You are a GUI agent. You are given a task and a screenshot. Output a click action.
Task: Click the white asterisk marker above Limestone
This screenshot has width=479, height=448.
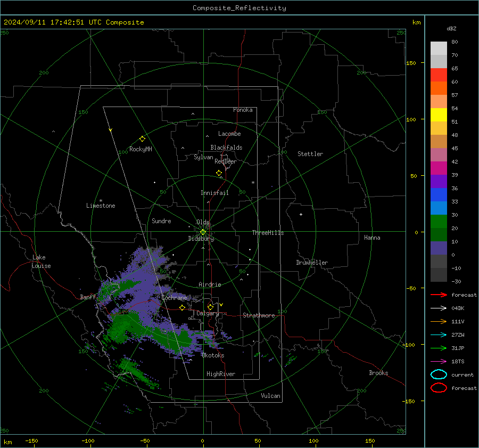[x=101, y=201]
